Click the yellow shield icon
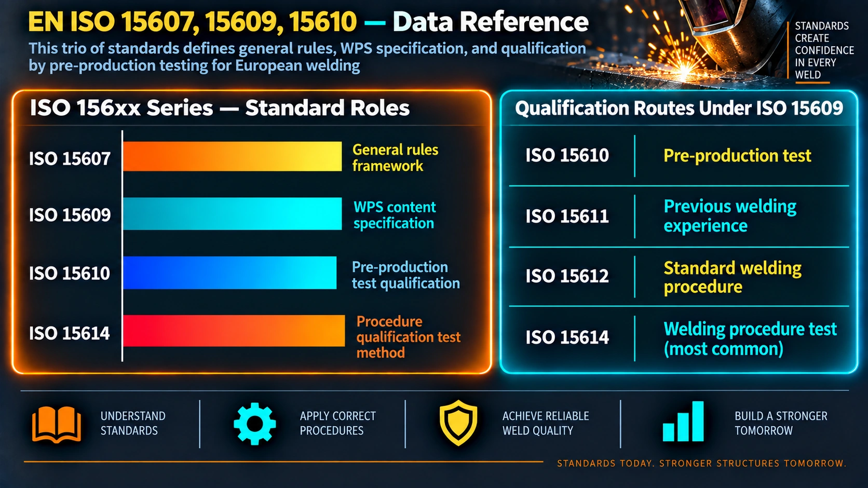The height and width of the screenshot is (488, 868). coord(458,423)
